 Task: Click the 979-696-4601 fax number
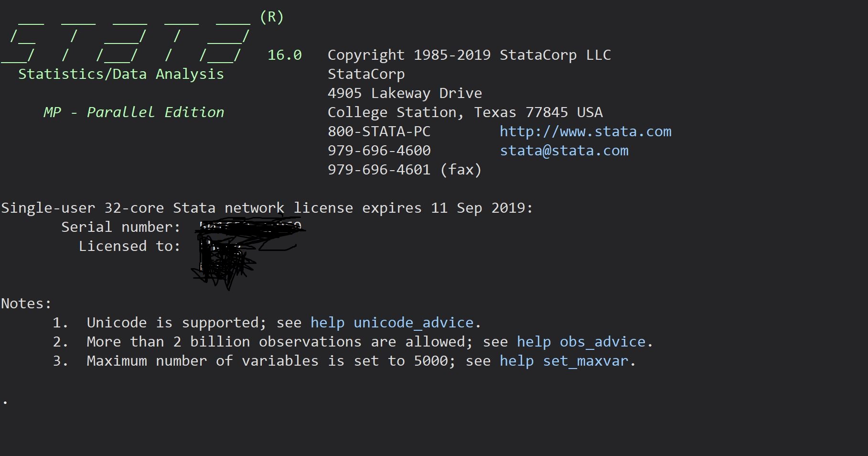(x=404, y=170)
